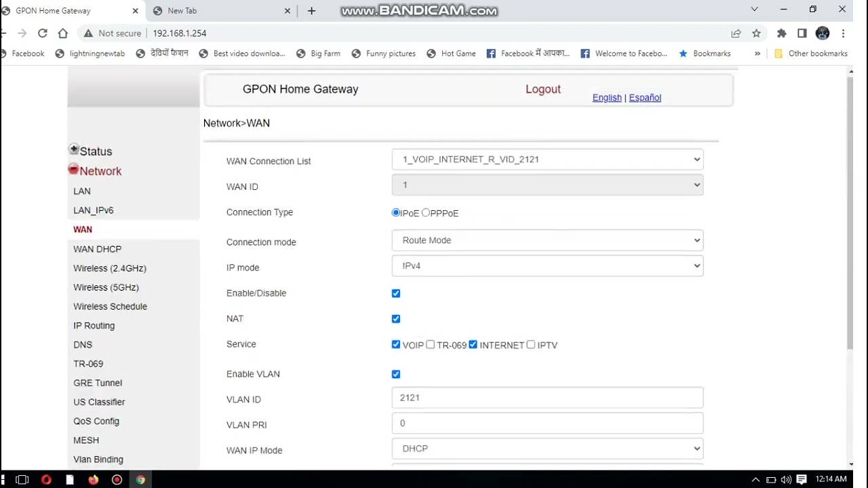
Task: Click the VLAN PRI input field
Action: (x=547, y=423)
